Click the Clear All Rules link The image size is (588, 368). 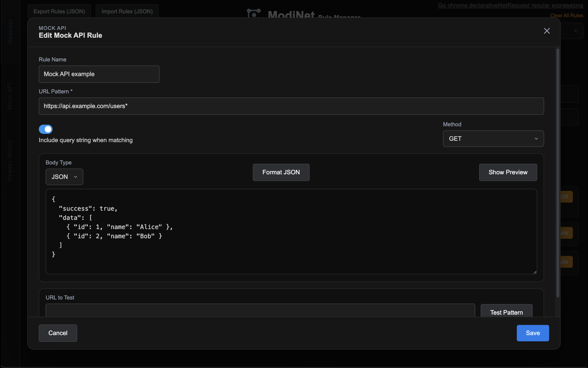click(x=566, y=15)
